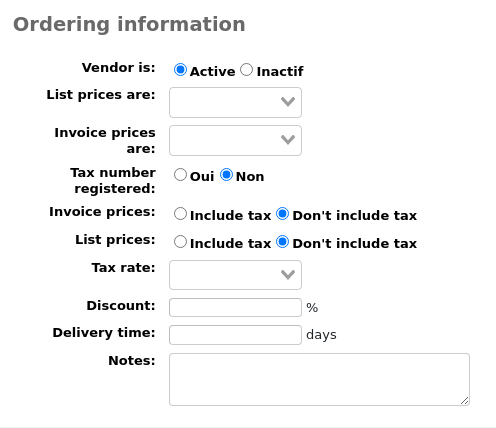This screenshot has width=496, height=428.
Task: Click the Notes resize handle corner
Action: click(465, 401)
